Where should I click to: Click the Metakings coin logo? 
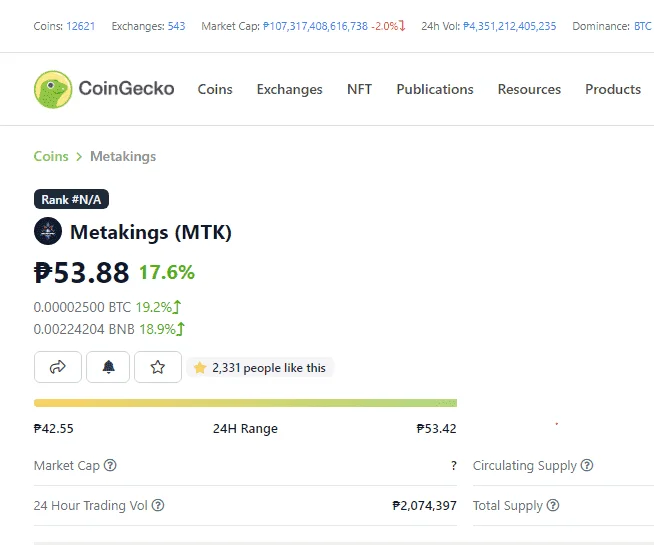point(48,231)
